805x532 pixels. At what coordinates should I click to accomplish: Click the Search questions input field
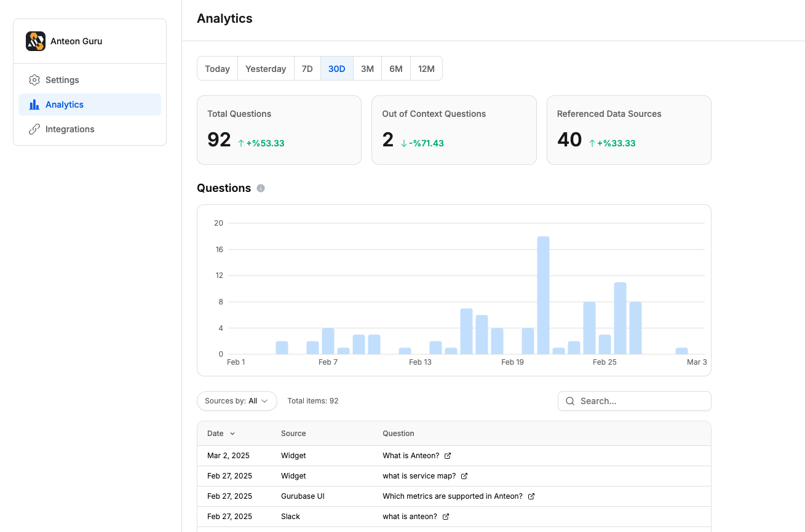[634, 401]
